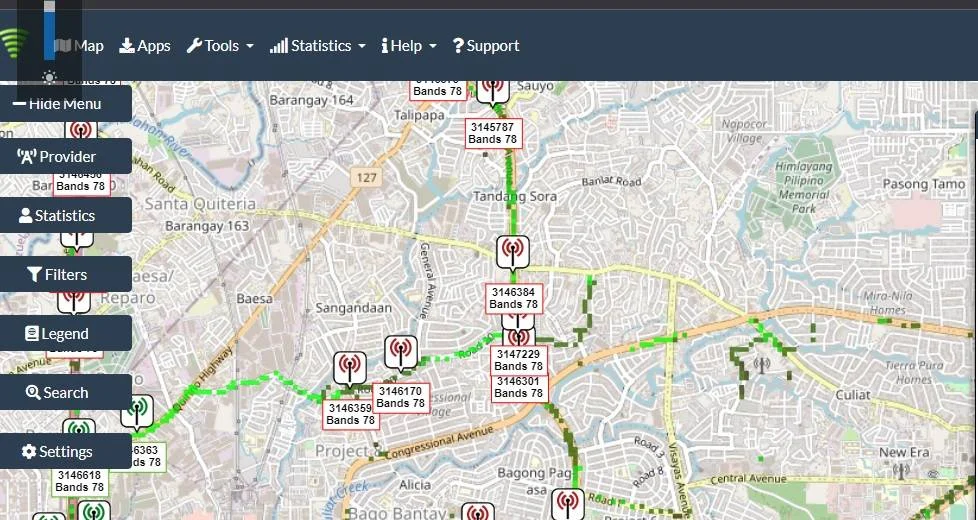Click label 3147229 Bands 78
This screenshot has height=520, width=978.
[x=519, y=360]
